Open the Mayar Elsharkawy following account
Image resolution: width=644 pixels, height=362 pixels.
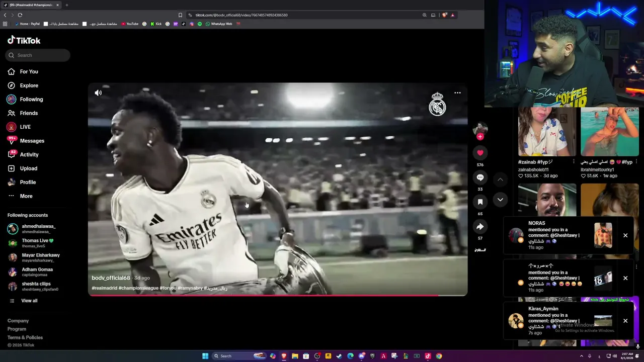click(x=33, y=257)
